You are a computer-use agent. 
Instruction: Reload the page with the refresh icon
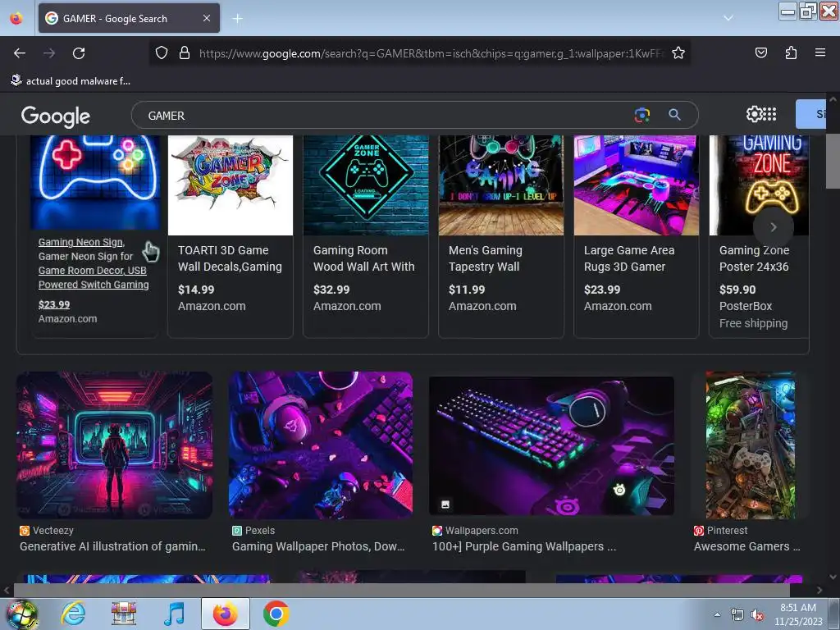79,53
